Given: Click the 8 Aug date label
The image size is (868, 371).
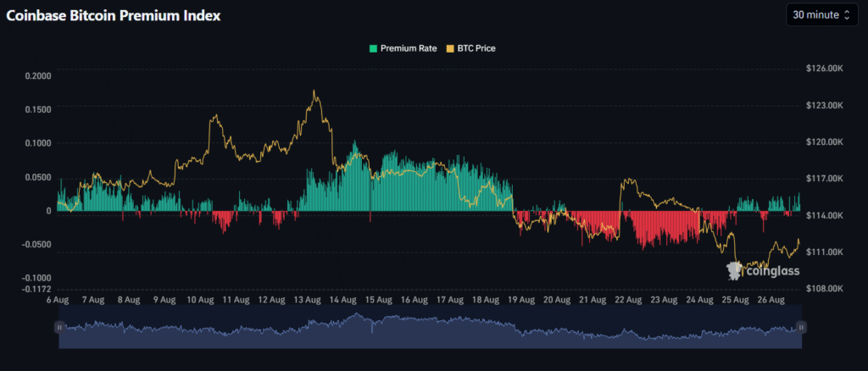Looking at the screenshot, I should pyautogui.click(x=129, y=300).
